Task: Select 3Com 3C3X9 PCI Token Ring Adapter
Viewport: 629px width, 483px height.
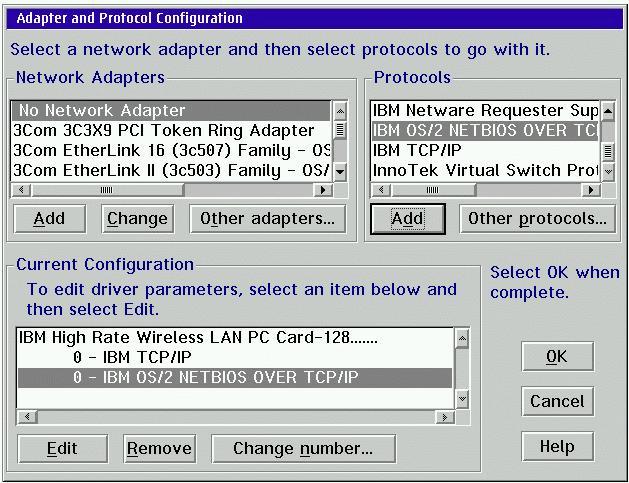Action: click(x=171, y=131)
